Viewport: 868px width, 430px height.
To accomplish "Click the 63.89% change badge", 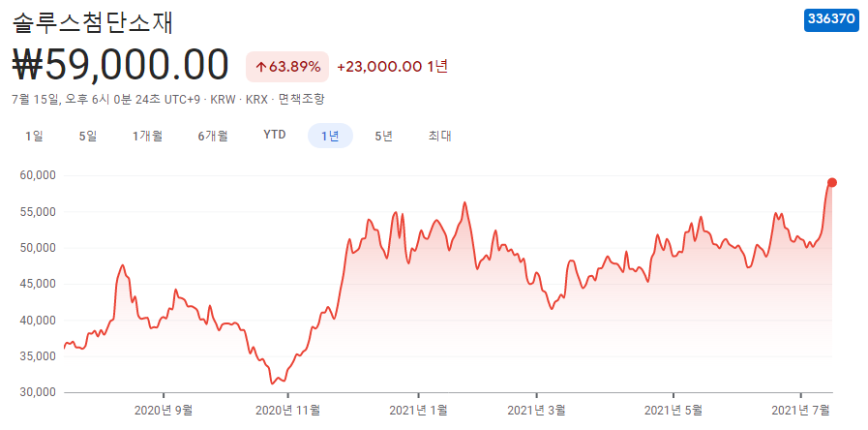I will [x=287, y=67].
